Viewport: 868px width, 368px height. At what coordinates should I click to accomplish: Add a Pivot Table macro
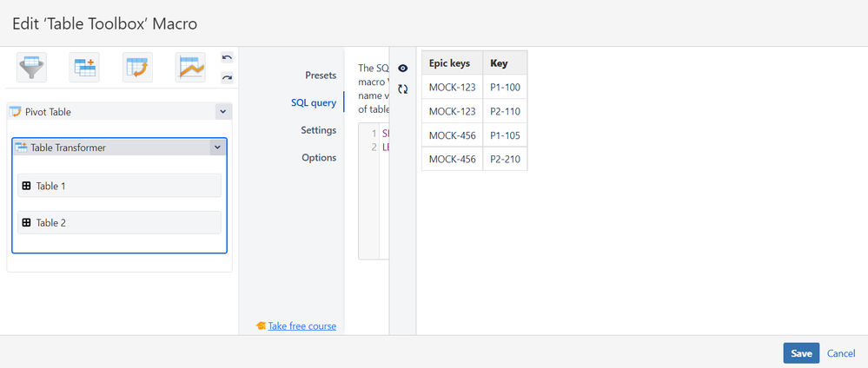(x=137, y=67)
